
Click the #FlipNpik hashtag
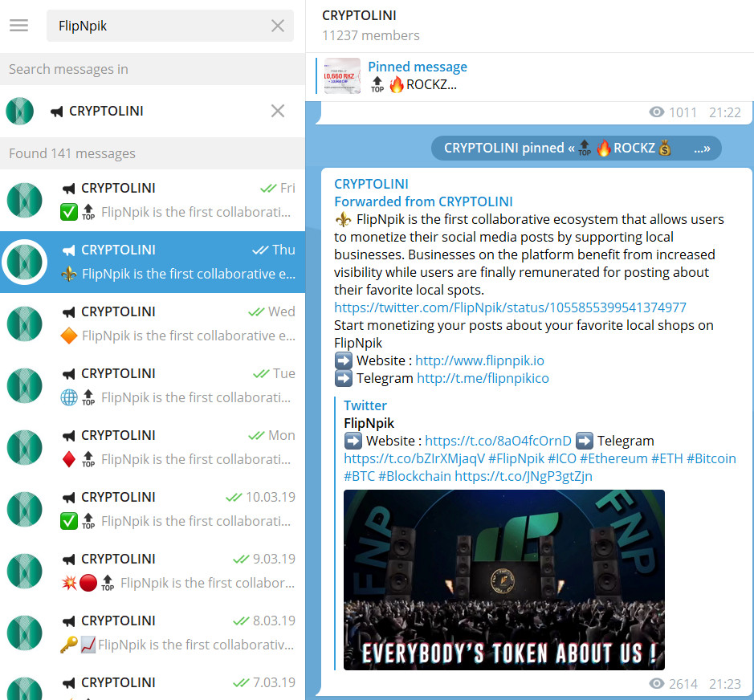[x=516, y=458]
